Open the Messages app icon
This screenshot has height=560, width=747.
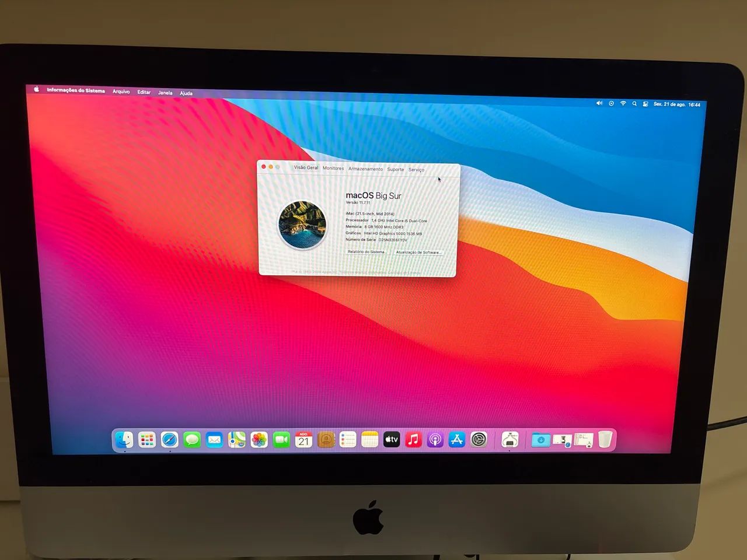192,440
